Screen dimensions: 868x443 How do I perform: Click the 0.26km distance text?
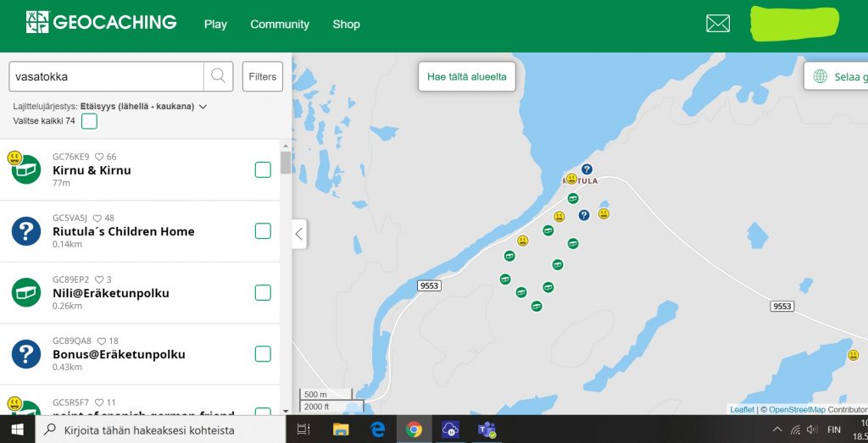[x=67, y=306]
